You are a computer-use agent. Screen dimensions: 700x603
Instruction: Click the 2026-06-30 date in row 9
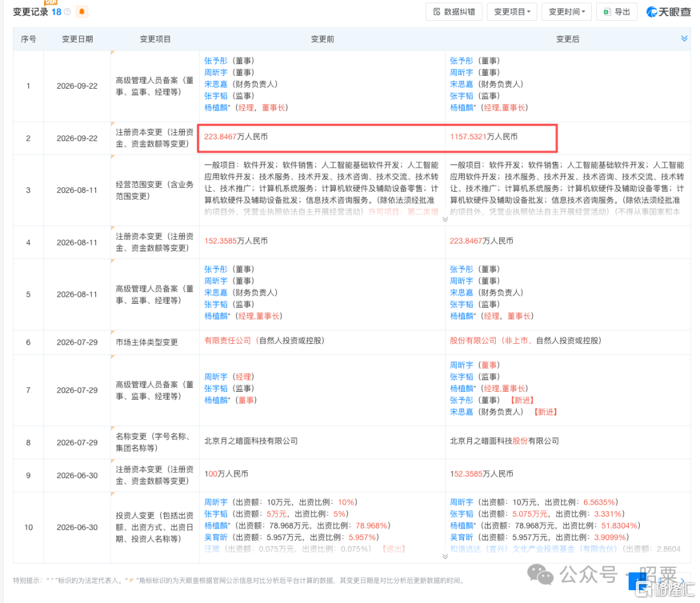coord(77,476)
